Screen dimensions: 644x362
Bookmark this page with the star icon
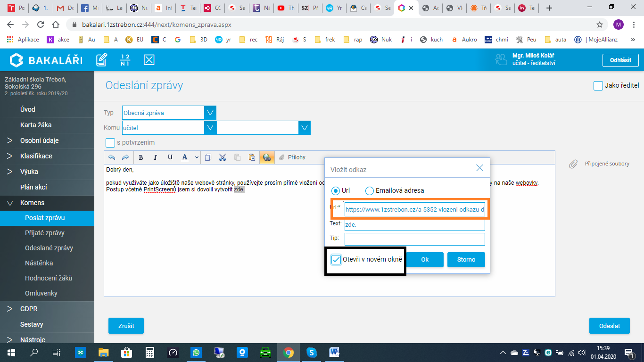[600, 25]
